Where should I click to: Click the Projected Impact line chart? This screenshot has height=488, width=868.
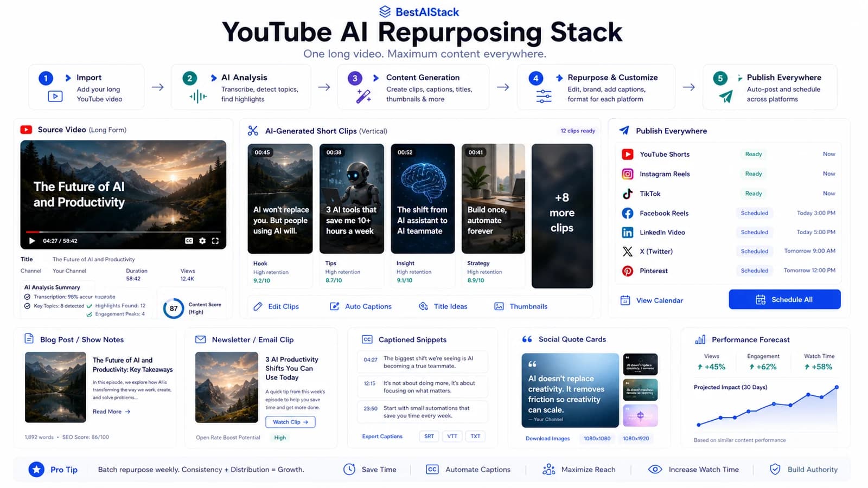click(767, 407)
